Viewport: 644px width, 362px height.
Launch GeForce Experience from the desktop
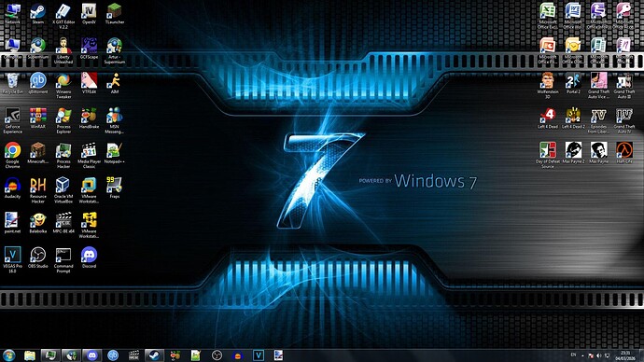12,120
